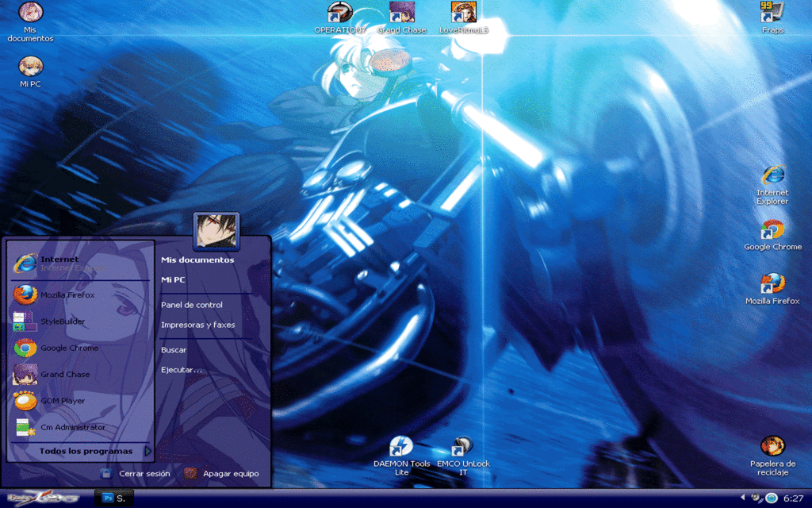Click Grand Chase icon in Start menu
The width and height of the screenshot is (812, 508).
(x=25, y=375)
